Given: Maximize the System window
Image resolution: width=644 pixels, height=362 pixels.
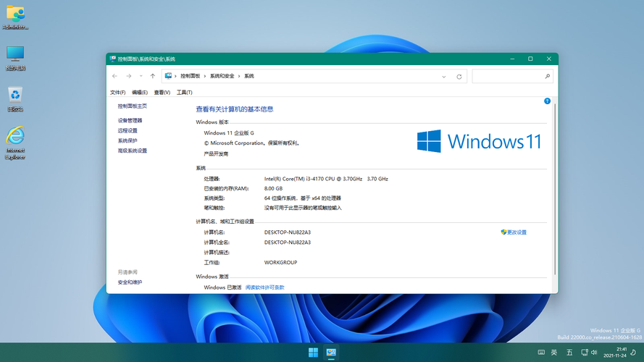Looking at the screenshot, I should click(x=530, y=59).
